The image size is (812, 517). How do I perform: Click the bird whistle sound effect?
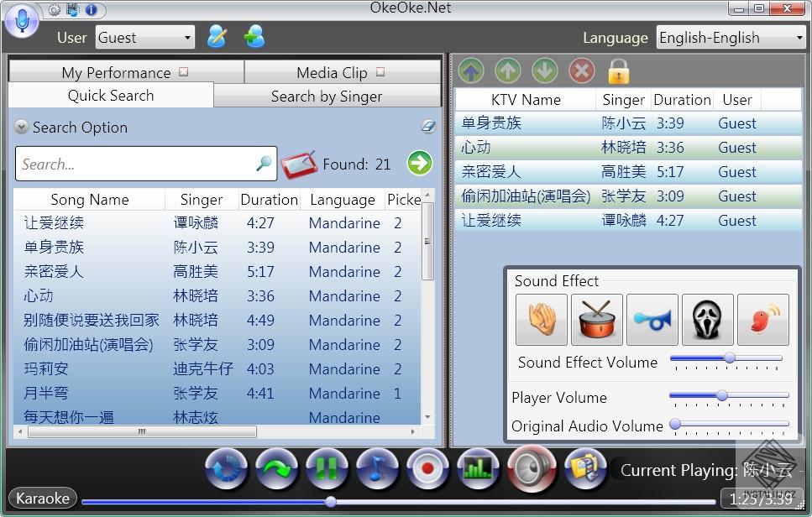(762, 319)
